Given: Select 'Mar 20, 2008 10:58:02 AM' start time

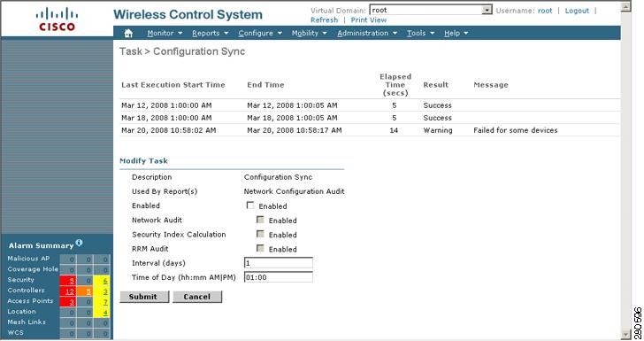Looking at the screenshot, I should point(168,130).
